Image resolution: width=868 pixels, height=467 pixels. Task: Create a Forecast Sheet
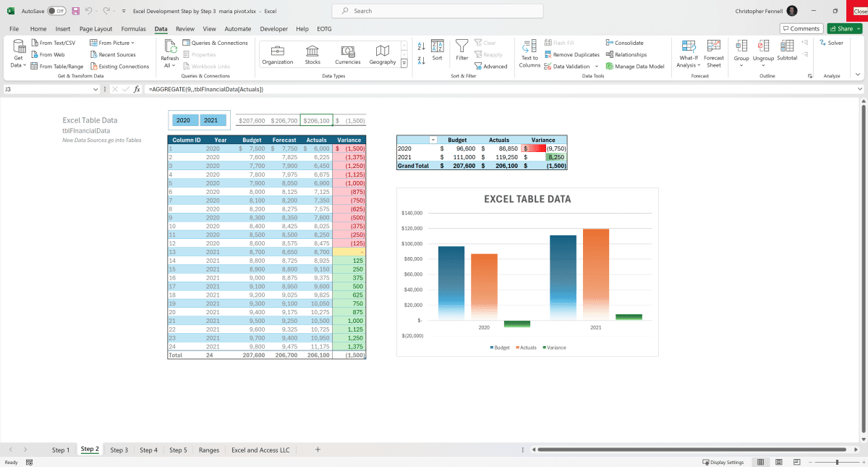713,53
